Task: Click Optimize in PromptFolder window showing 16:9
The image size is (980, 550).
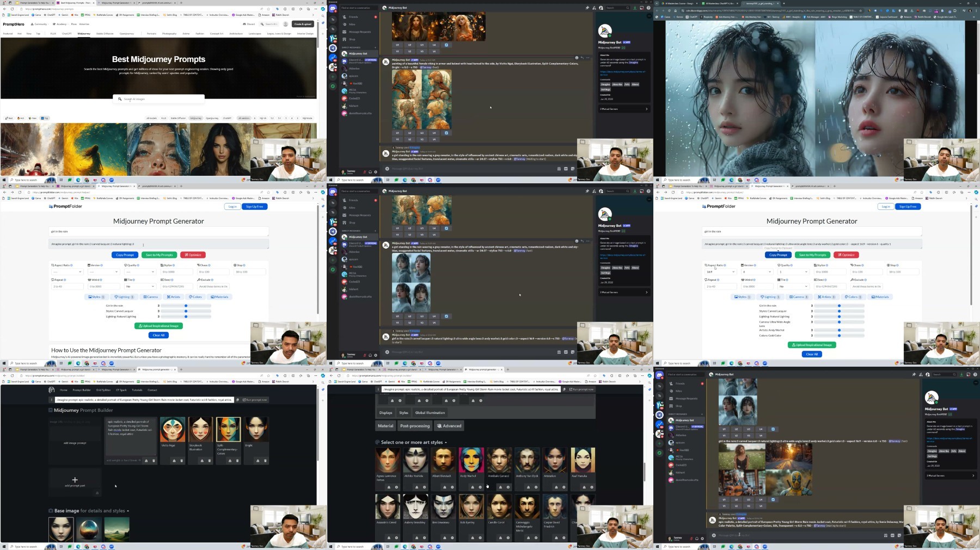Action: tap(846, 255)
